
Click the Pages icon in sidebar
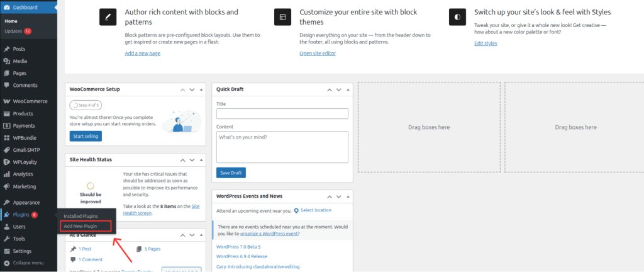click(x=6, y=73)
